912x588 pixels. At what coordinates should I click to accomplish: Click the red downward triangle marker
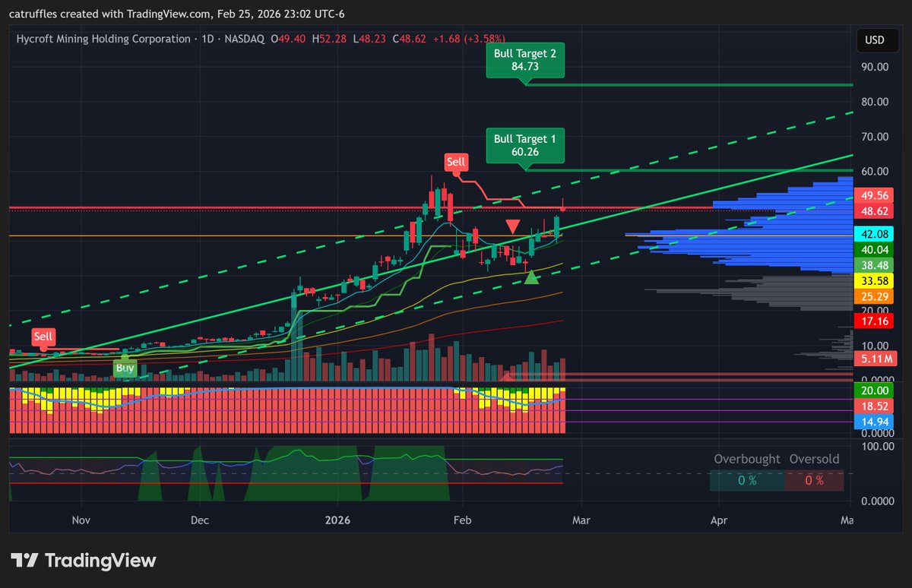tap(513, 226)
